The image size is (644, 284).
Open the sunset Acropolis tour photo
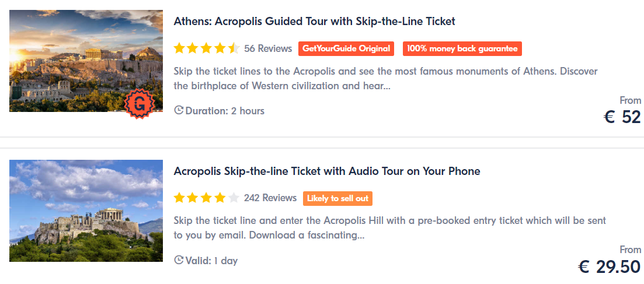pos(86,61)
